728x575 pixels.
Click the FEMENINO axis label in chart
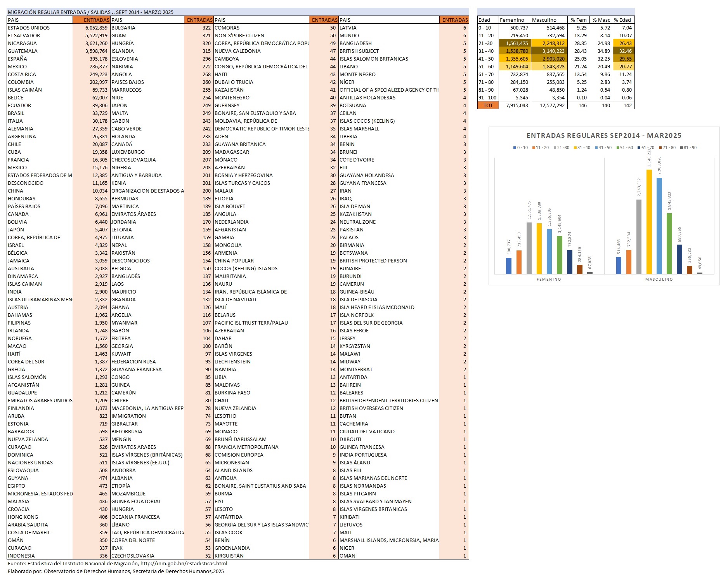[x=548, y=279]
